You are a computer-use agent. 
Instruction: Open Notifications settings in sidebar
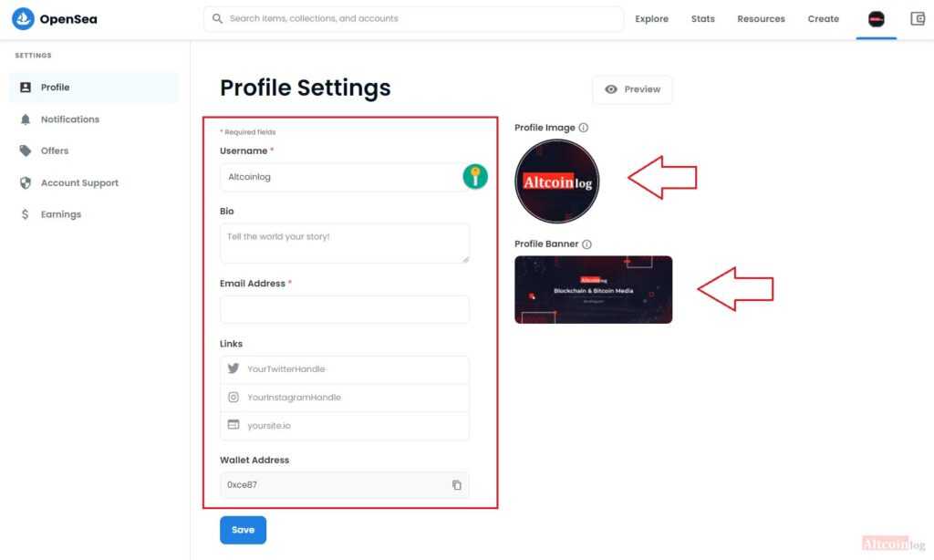tap(69, 119)
